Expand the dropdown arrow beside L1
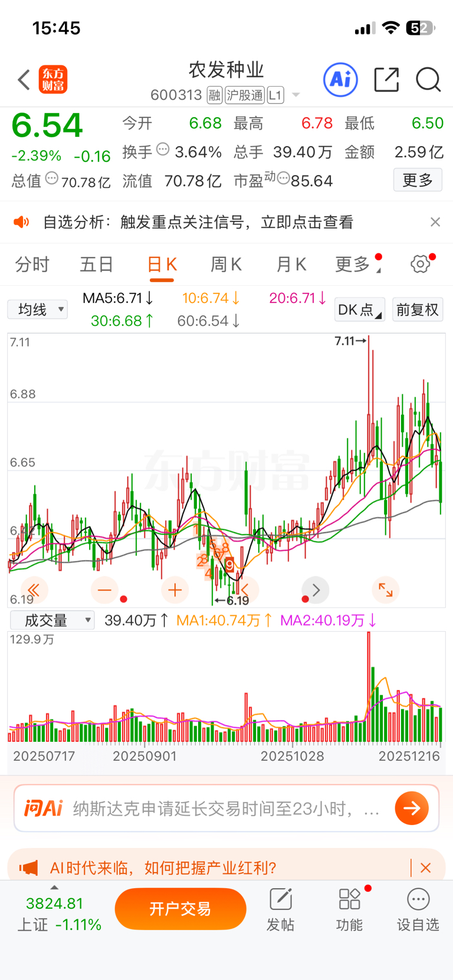Image resolution: width=453 pixels, height=980 pixels. [296, 95]
